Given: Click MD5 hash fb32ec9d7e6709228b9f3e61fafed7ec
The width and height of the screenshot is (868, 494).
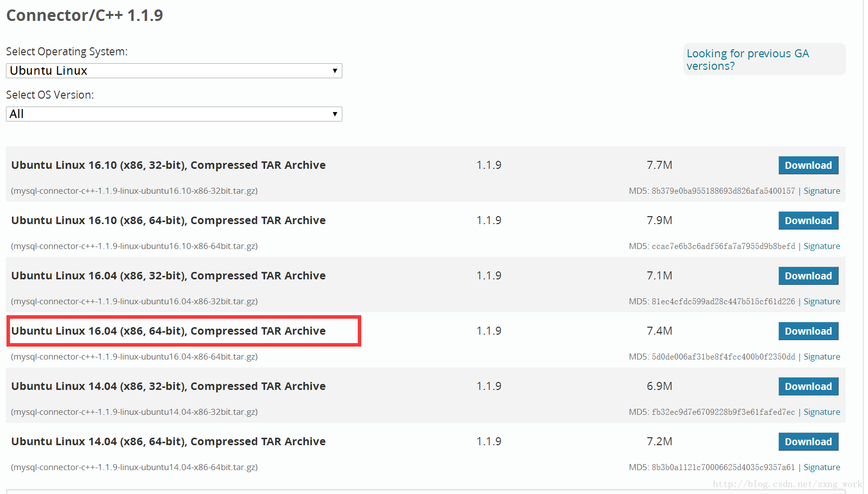Looking at the screenshot, I should (723, 412).
